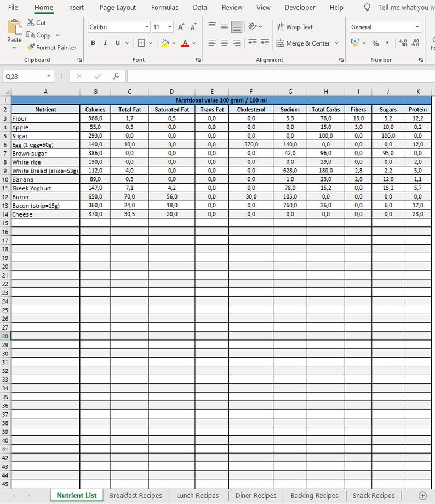The height and width of the screenshot is (504, 435).
Task: Open the font size 11 dropdown
Action: [x=170, y=27]
